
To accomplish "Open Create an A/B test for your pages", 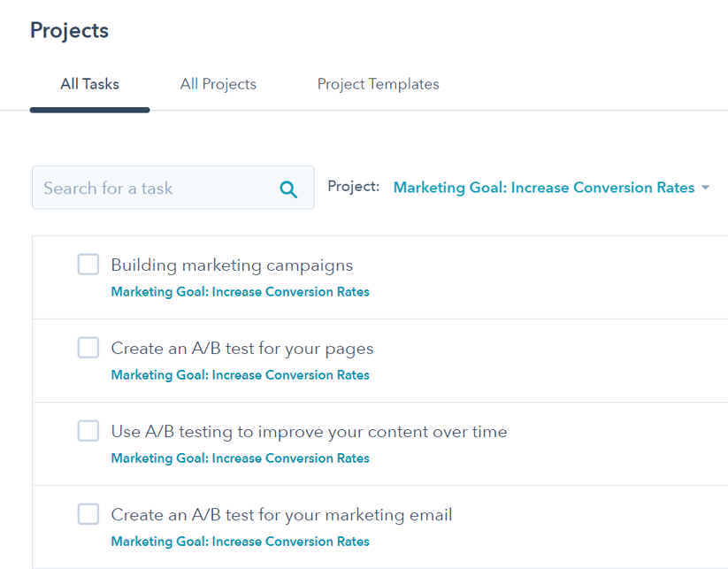I will 241,349.
